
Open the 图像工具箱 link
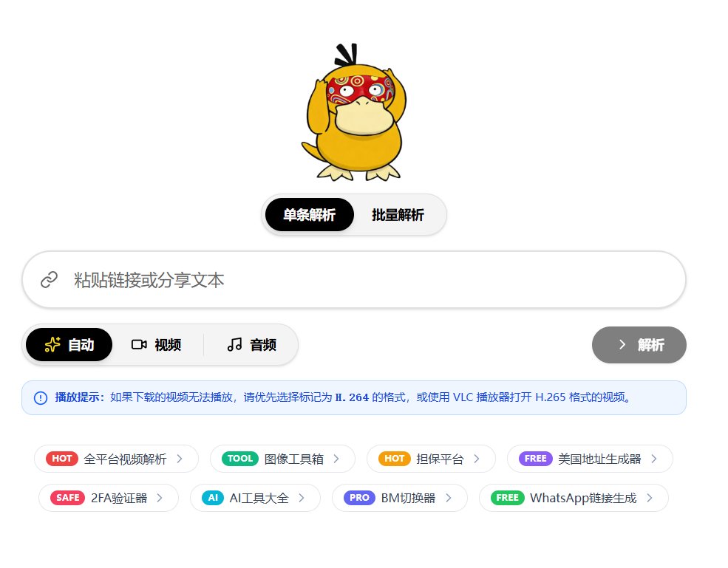click(282, 459)
